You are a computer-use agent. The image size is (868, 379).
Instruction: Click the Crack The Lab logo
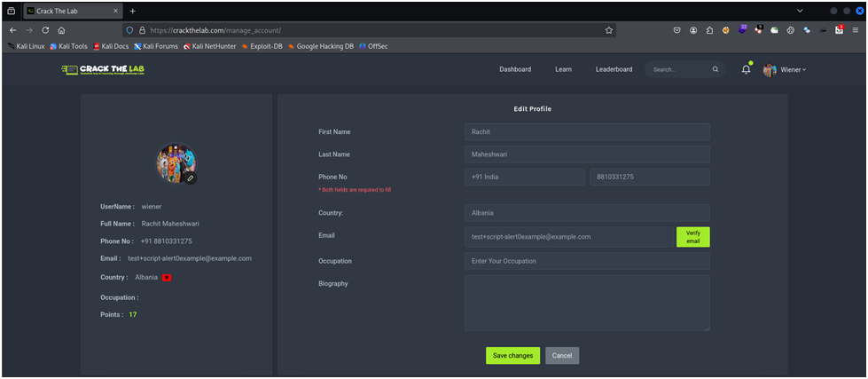(103, 69)
